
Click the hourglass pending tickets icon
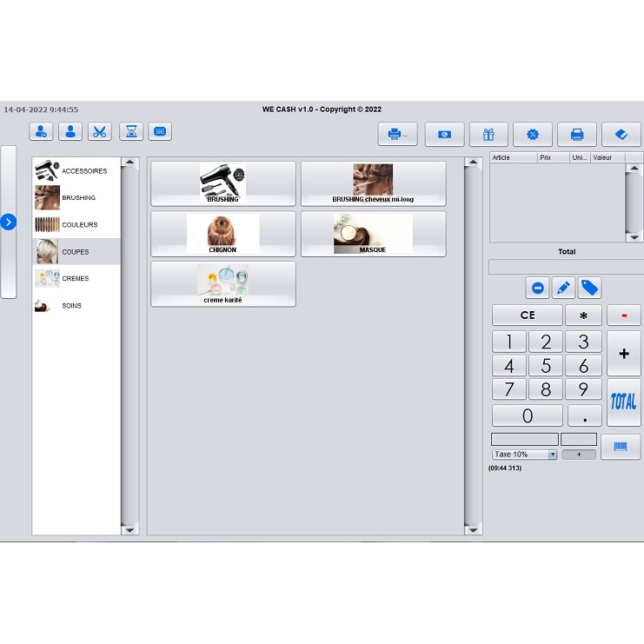click(x=131, y=132)
